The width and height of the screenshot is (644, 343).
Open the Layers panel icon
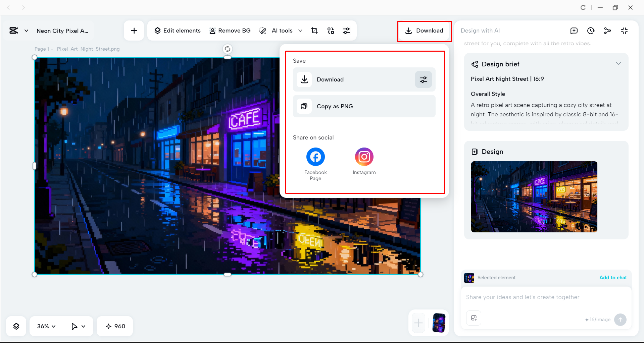[16, 326]
